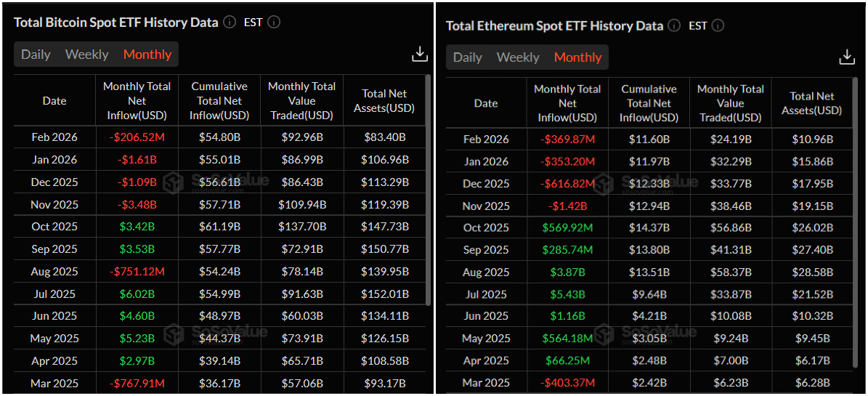Click Bitcoin Total Net Assets column header

pyautogui.click(x=384, y=101)
